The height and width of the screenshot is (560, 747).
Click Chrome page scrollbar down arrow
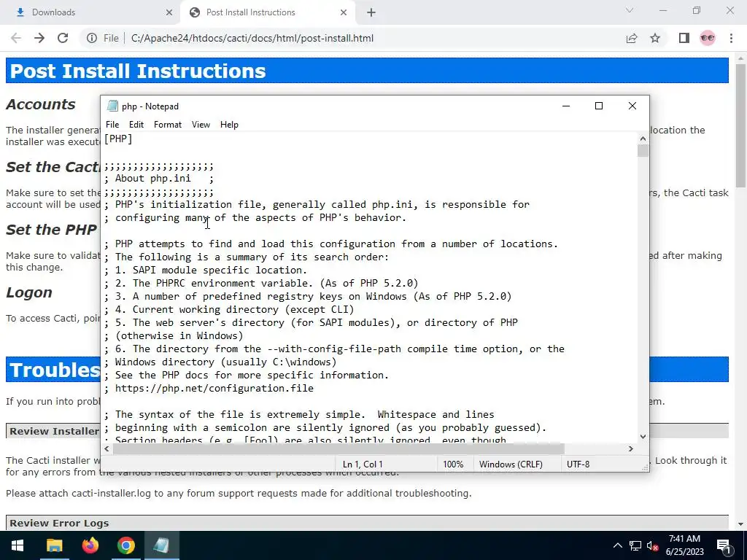pyautogui.click(x=740, y=524)
